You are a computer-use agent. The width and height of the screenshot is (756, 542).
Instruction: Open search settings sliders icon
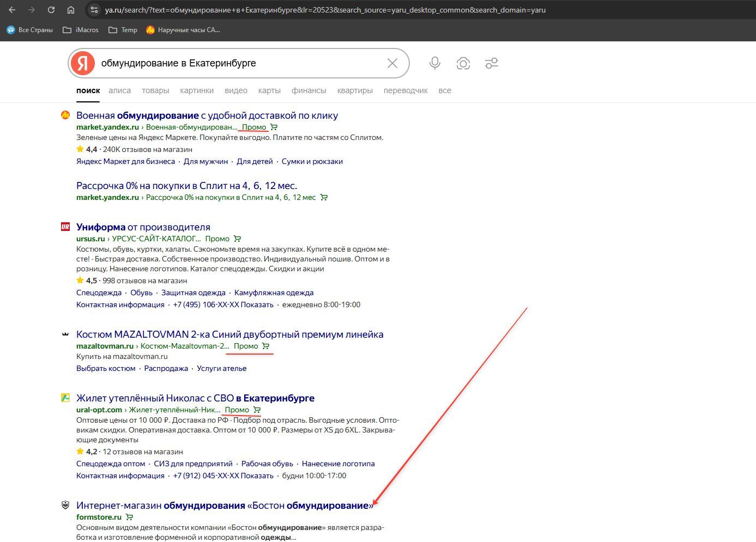coord(492,63)
